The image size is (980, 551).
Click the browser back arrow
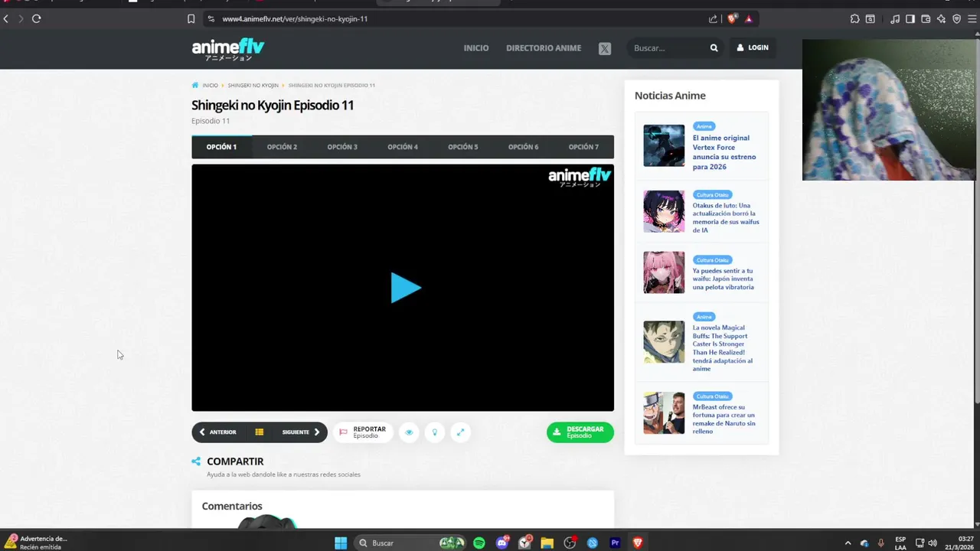pos(6,18)
